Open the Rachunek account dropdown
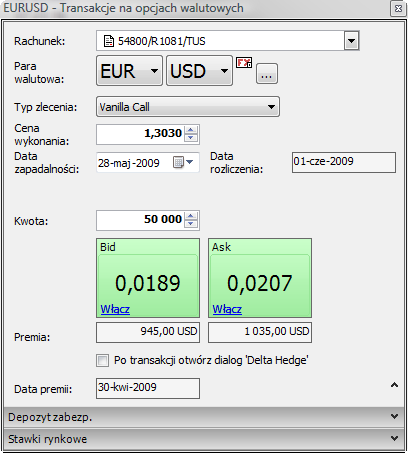The image size is (408, 454). pyautogui.click(x=351, y=41)
